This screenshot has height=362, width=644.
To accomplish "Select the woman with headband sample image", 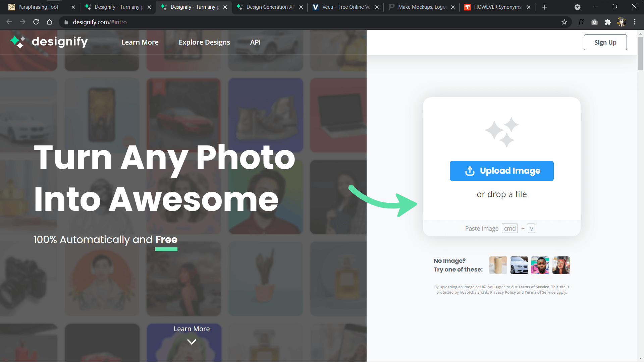I will (x=561, y=265).
